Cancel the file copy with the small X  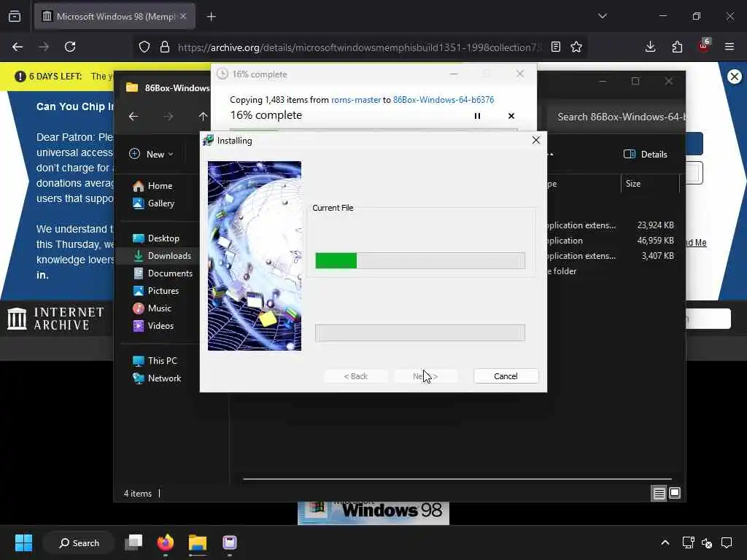(511, 116)
